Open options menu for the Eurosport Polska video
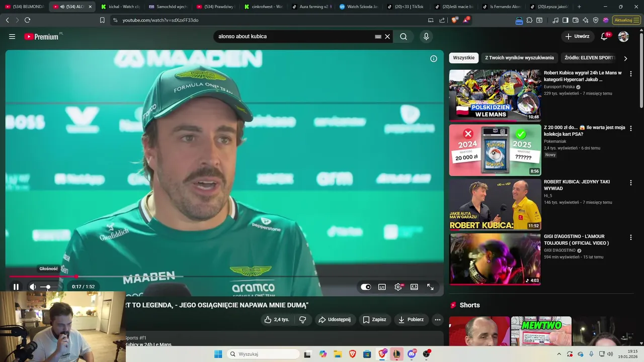This screenshot has height=362, width=644. click(631, 74)
